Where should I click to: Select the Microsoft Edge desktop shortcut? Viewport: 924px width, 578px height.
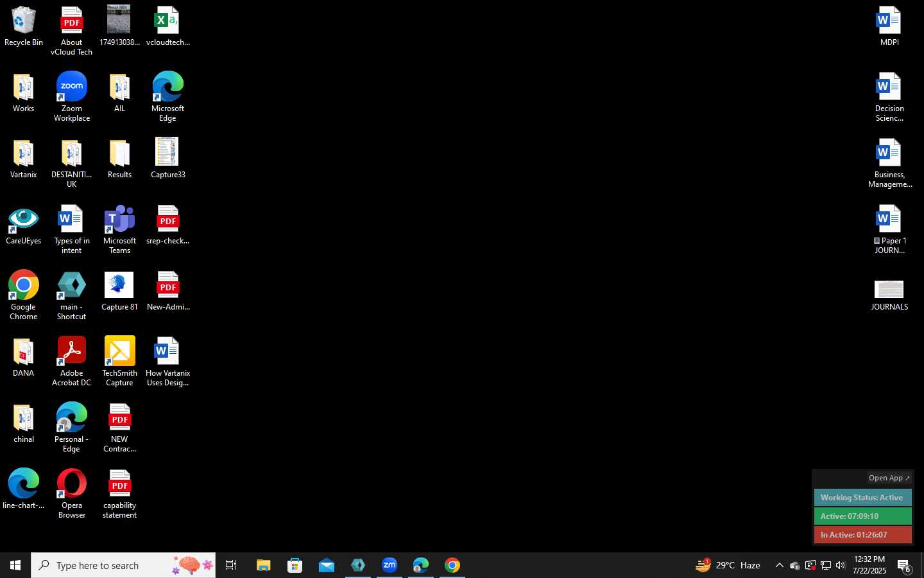[x=167, y=97]
